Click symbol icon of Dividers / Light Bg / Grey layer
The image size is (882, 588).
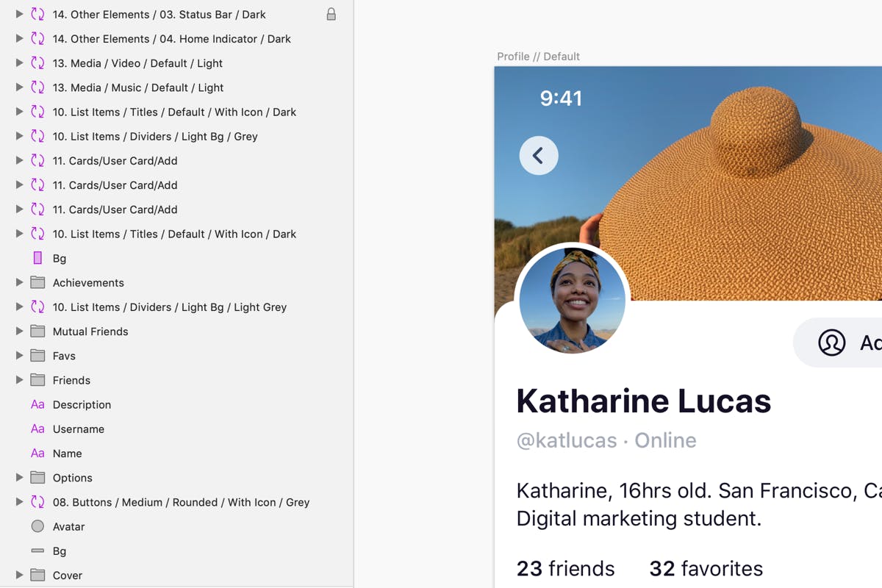(37, 136)
